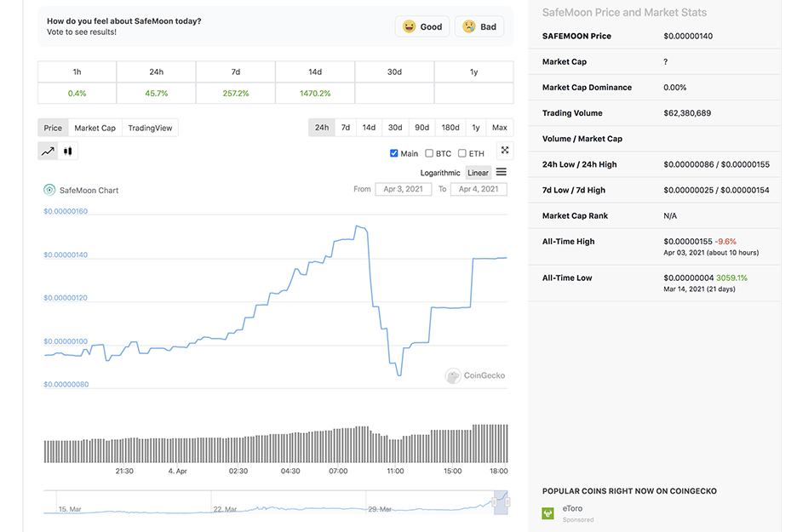Select the line chart view icon
Image resolution: width=797 pixels, height=532 pixels.
coord(48,152)
